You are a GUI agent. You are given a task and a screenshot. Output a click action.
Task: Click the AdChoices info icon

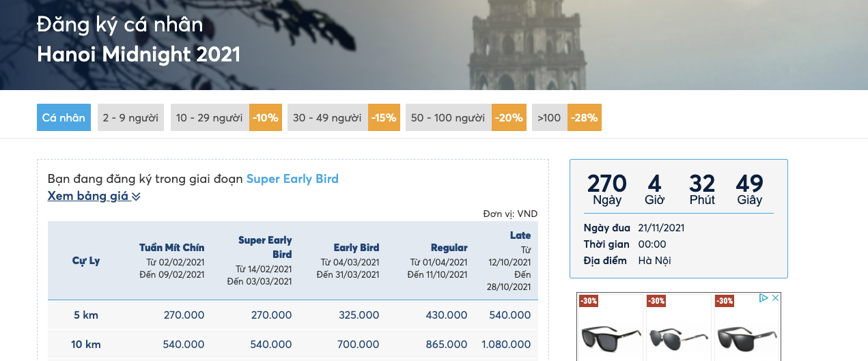point(764,298)
